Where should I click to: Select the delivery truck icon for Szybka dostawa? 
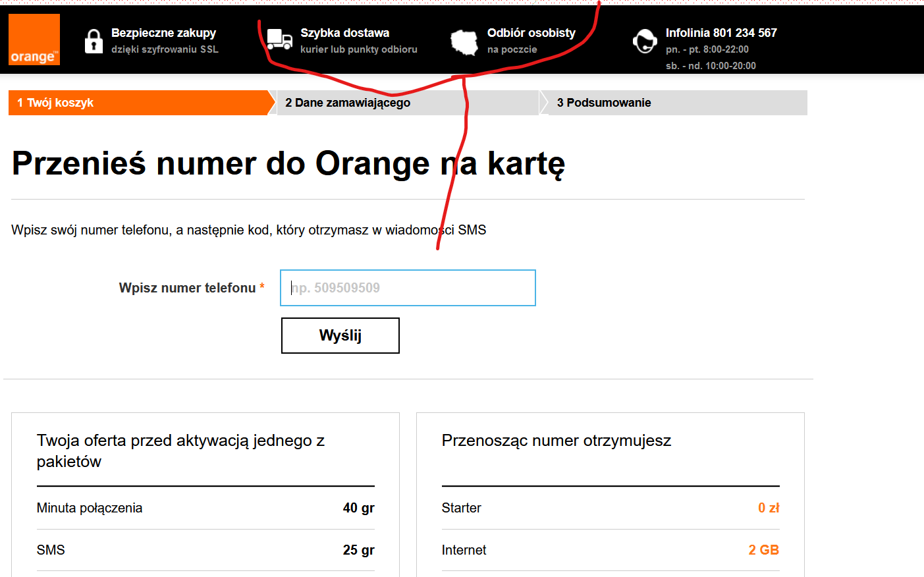[x=280, y=40]
